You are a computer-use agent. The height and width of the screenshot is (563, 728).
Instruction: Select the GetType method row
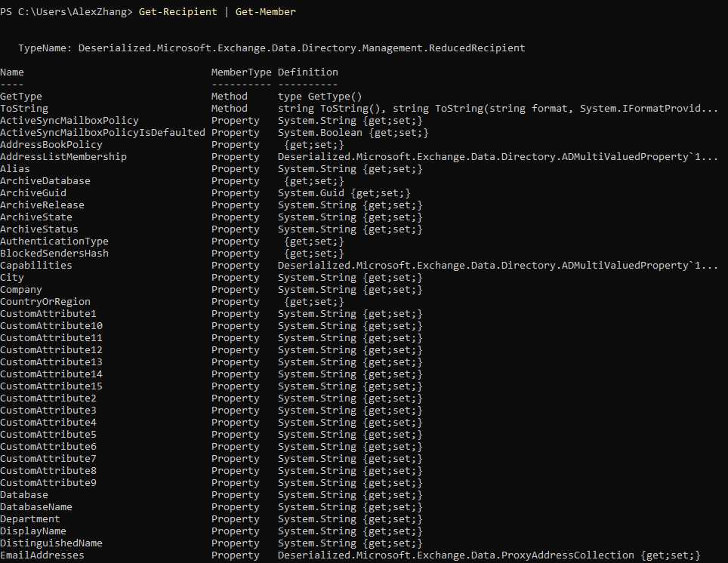[x=181, y=96]
